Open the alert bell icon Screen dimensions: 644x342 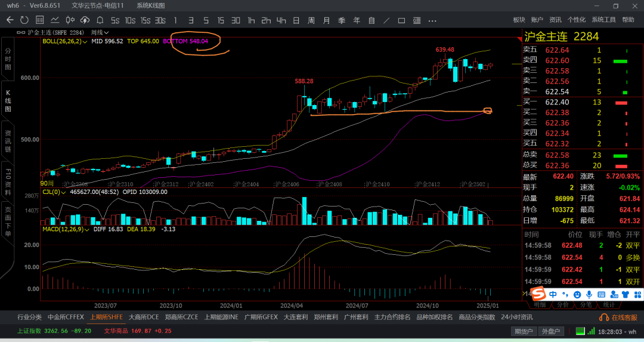100,20
